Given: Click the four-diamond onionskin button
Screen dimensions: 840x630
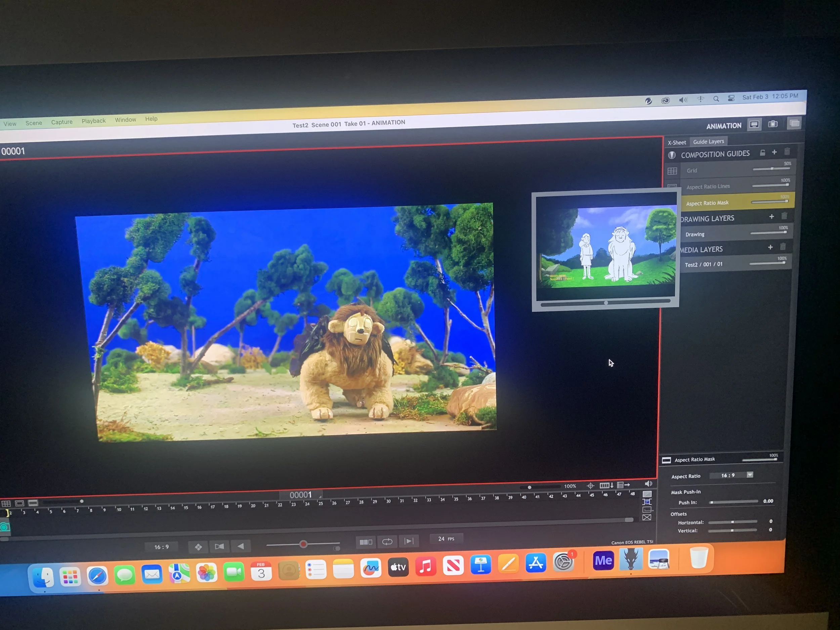Looking at the screenshot, I should tap(198, 547).
